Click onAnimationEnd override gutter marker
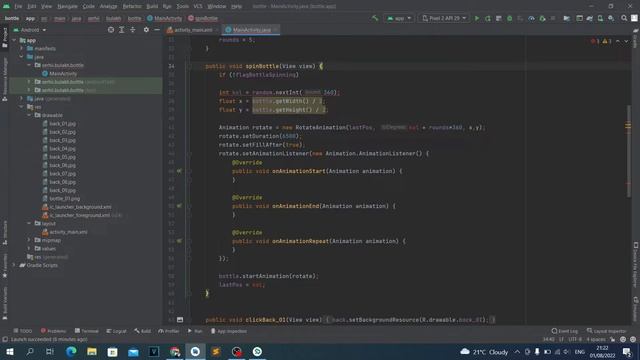The height and width of the screenshot is (360, 640). [x=179, y=206]
